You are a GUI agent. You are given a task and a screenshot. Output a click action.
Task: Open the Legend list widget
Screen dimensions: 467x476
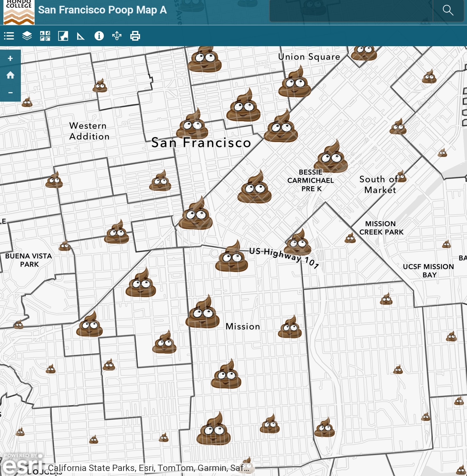coord(9,36)
